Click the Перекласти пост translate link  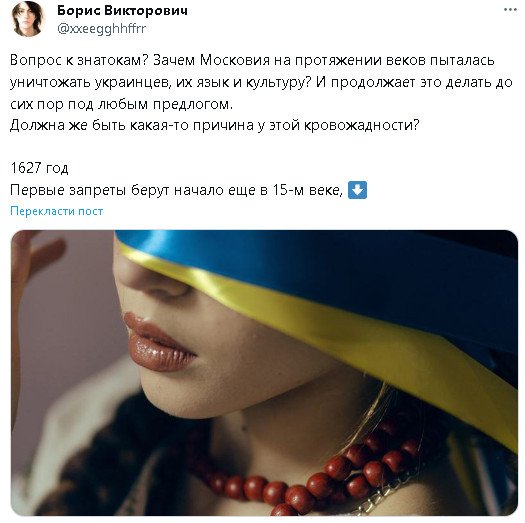click(57, 211)
